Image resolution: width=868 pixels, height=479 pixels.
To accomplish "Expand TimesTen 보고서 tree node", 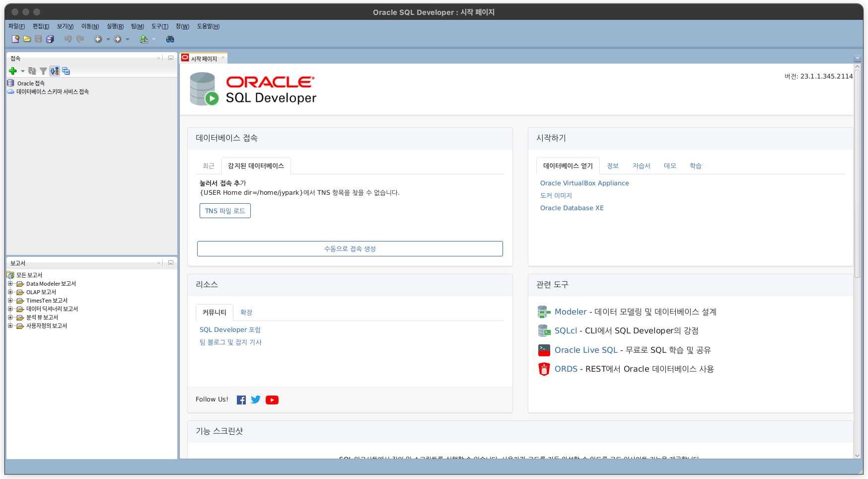I will pyautogui.click(x=10, y=301).
